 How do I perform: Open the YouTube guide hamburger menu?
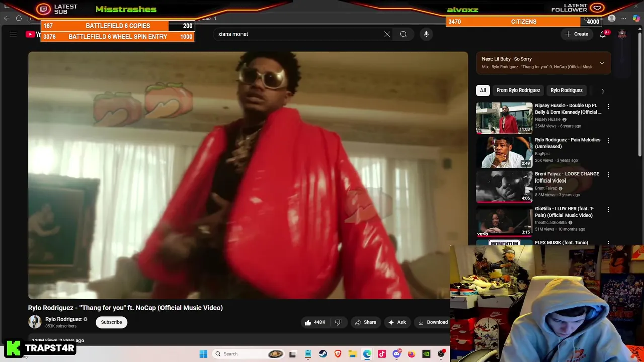coord(14,34)
